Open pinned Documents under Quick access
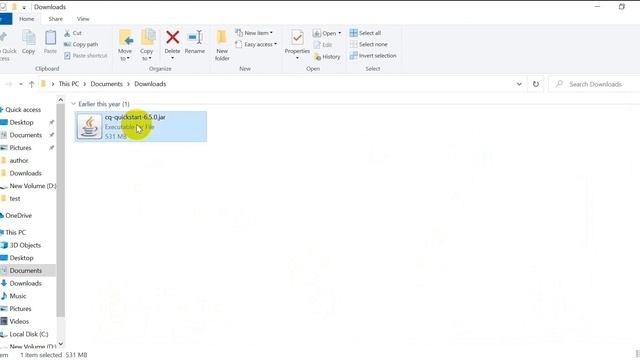 coord(25,135)
